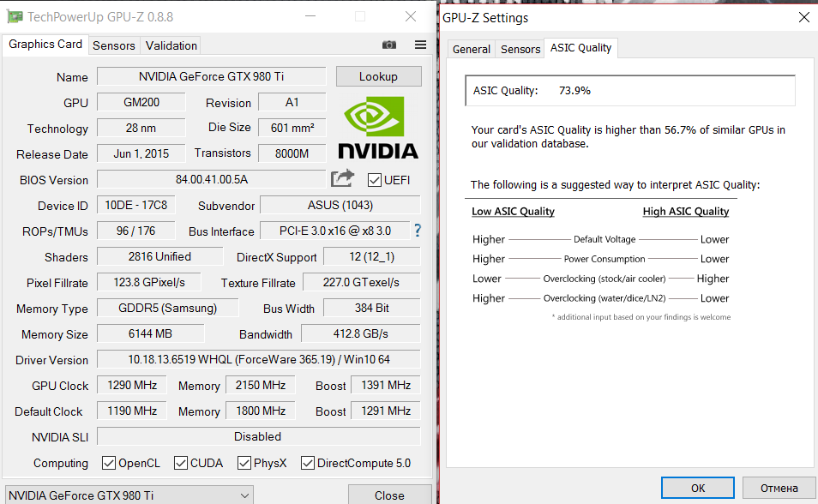Toggle the DirectCompute 5.0 checkbox
The width and height of the screenshot is (818, 504).
307,463
